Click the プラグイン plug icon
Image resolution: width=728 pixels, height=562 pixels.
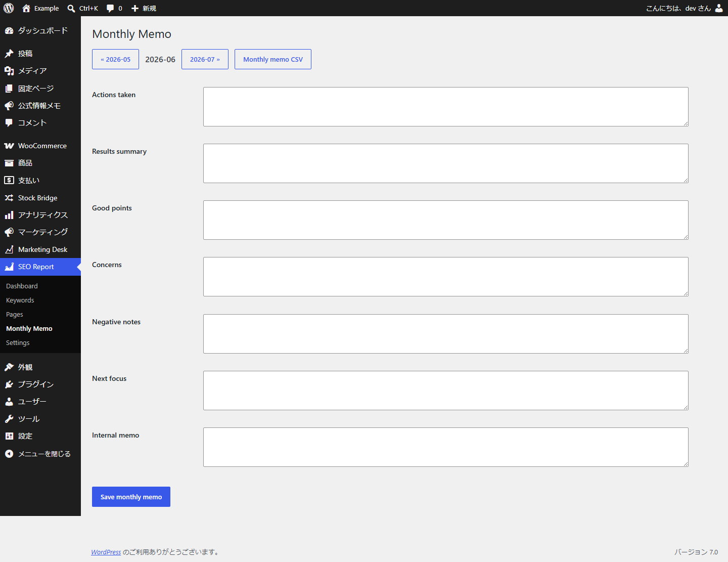(9, 384)
